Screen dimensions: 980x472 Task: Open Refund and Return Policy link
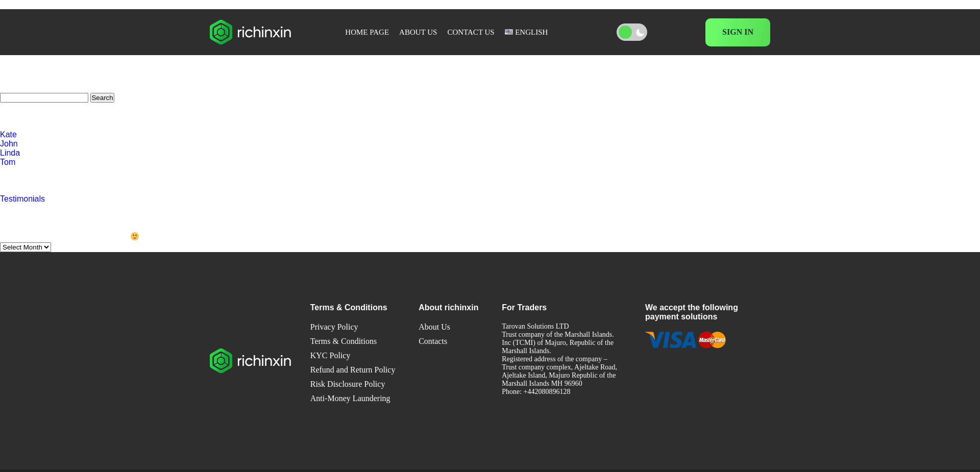tap(353, 370)
